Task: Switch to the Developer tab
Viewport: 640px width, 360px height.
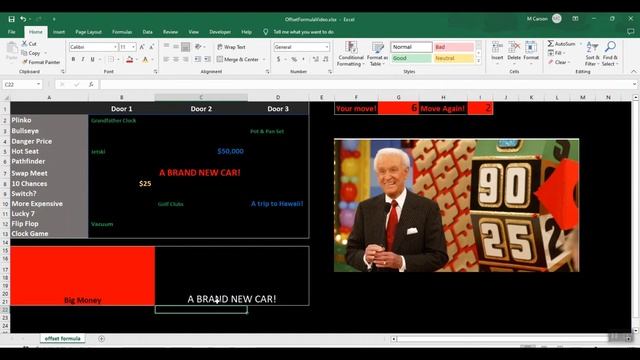Action: pyautogui.click(x=220, y=32)
